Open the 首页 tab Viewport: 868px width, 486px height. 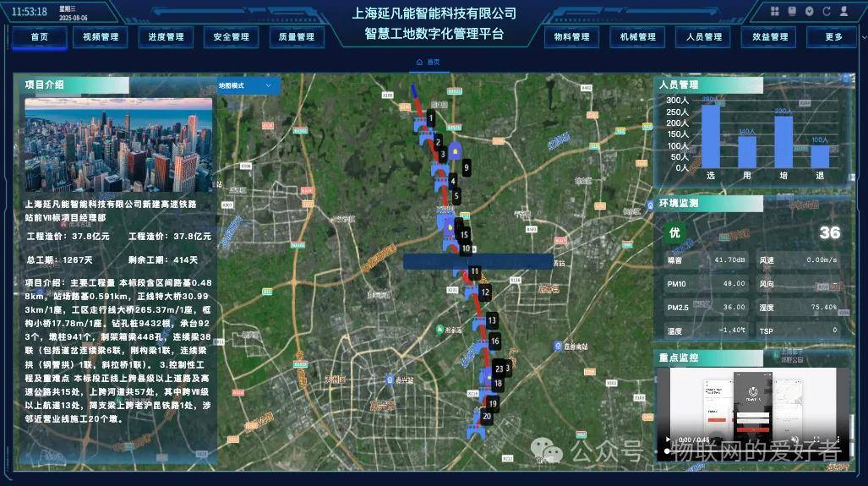click(x=40, y=36)
